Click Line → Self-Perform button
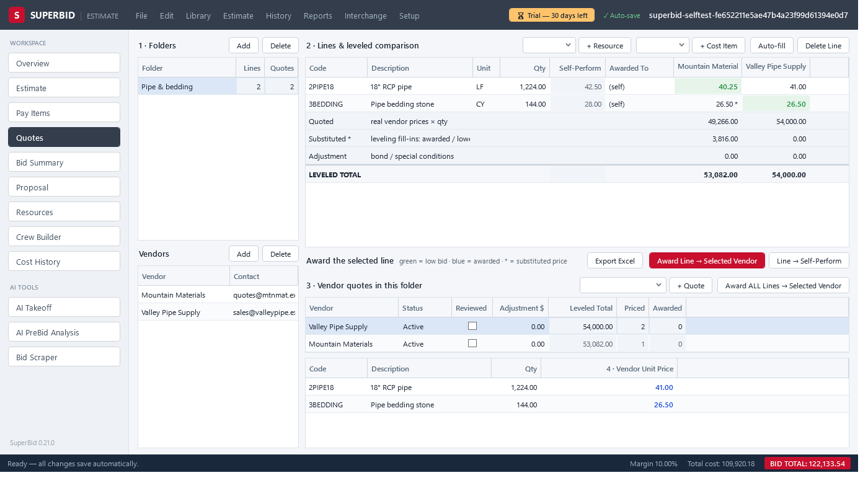The image size is (868, 496). point(809,260)
